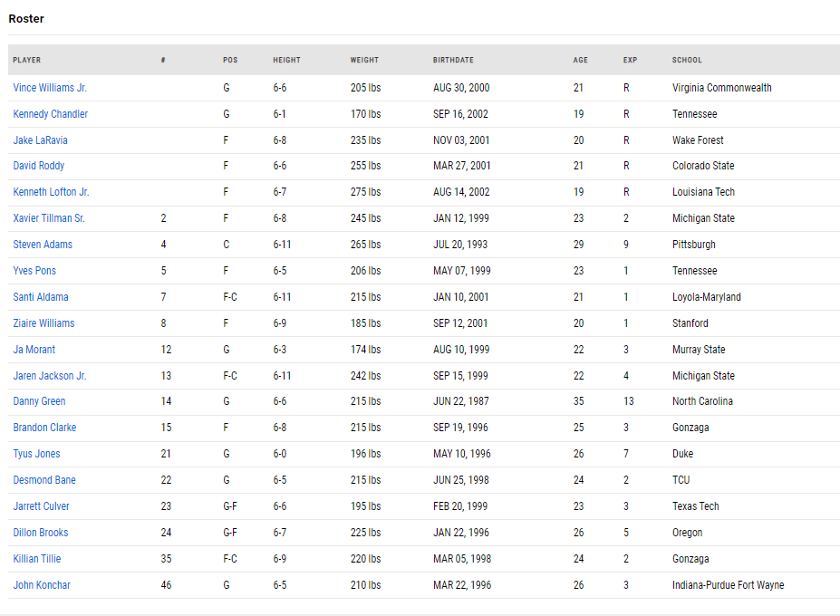Select Steven Adams in roster
The image size is (840, 616).
click(43, 245)
